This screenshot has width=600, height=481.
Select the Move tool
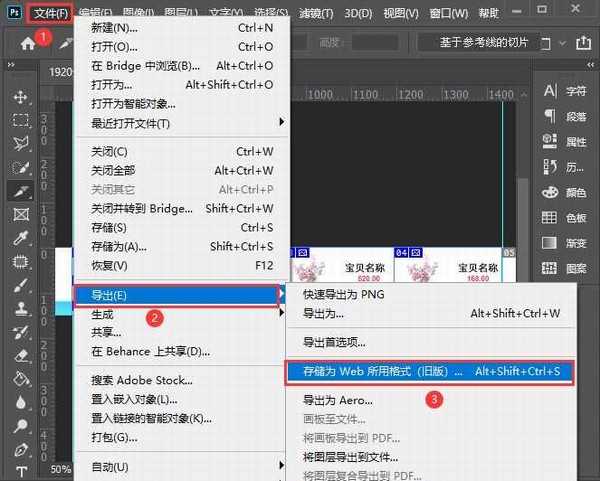tap(20, 97)
